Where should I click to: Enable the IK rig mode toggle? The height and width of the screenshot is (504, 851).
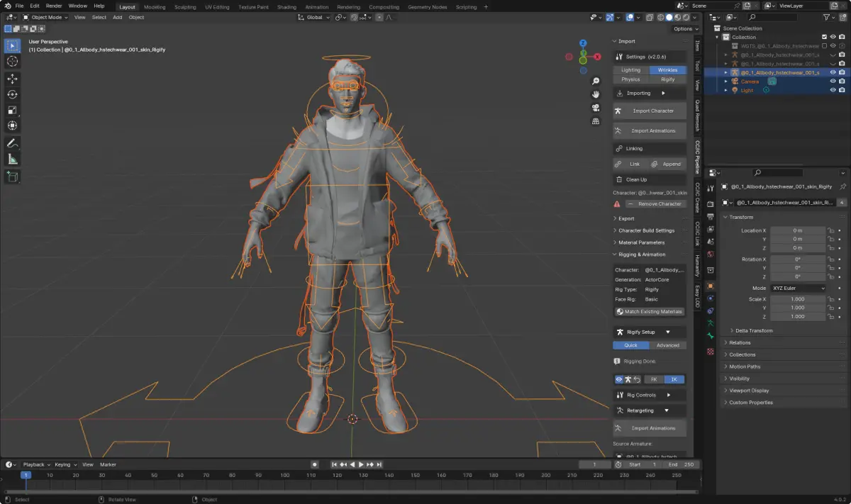[x=674, y=379]
